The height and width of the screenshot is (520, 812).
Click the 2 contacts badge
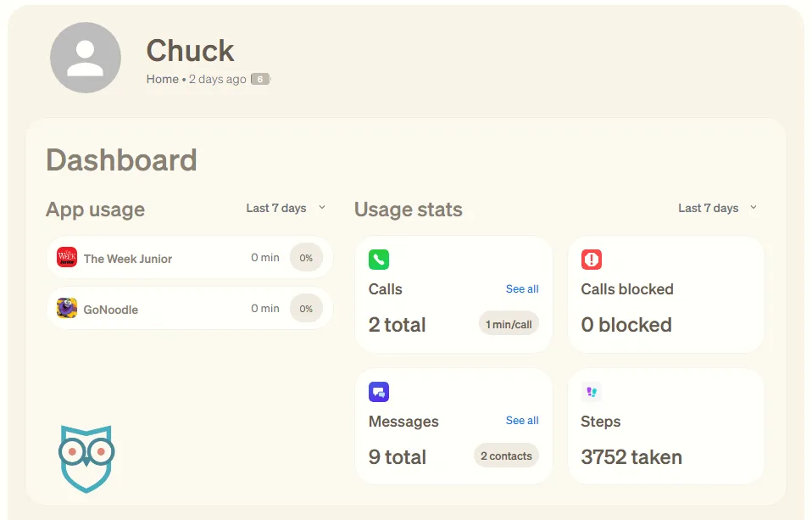coord(506,456)
